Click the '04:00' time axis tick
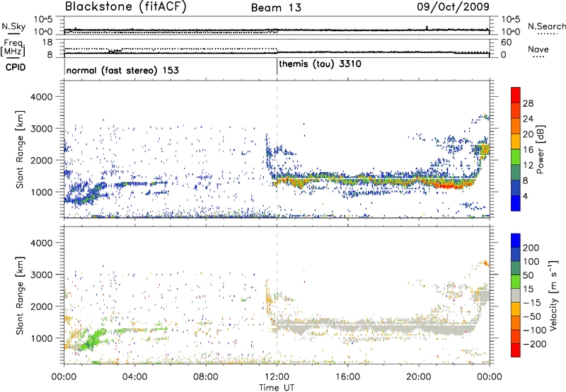 point(134,377)
